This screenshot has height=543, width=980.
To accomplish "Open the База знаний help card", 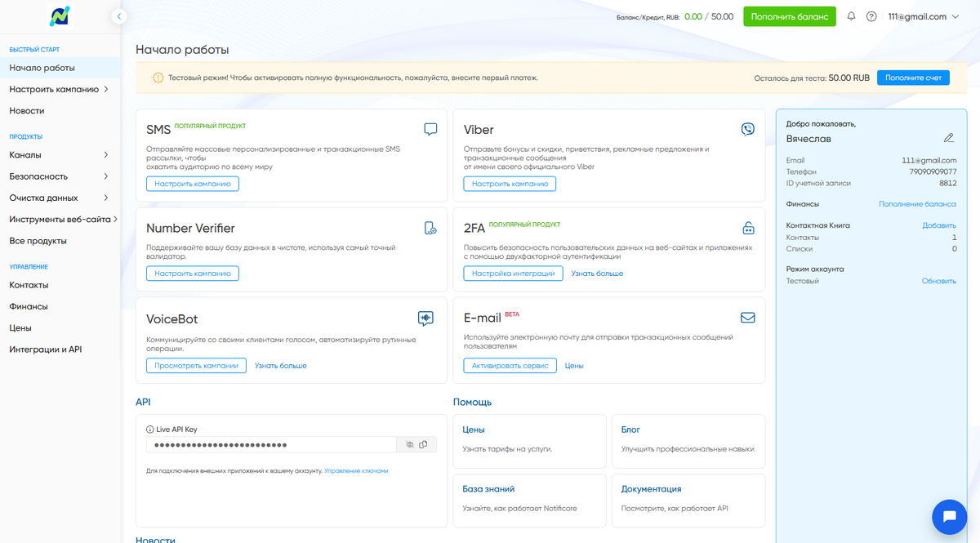I will [x=529, y=501].
